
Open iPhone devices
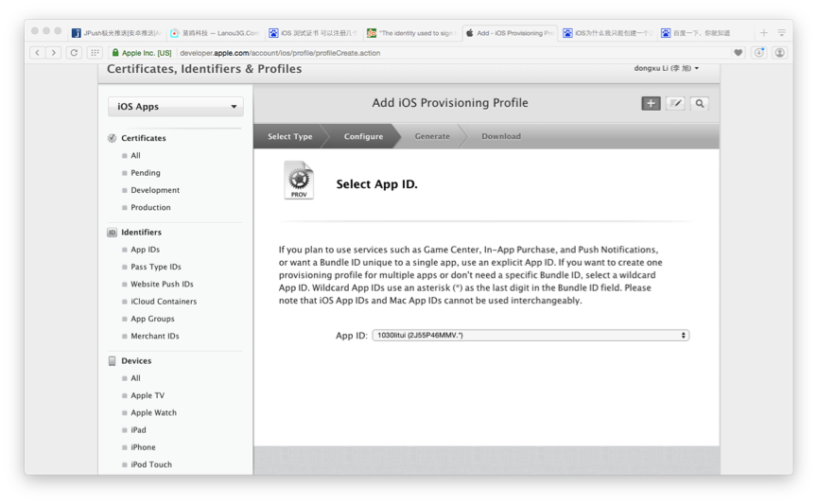(143, 447)
